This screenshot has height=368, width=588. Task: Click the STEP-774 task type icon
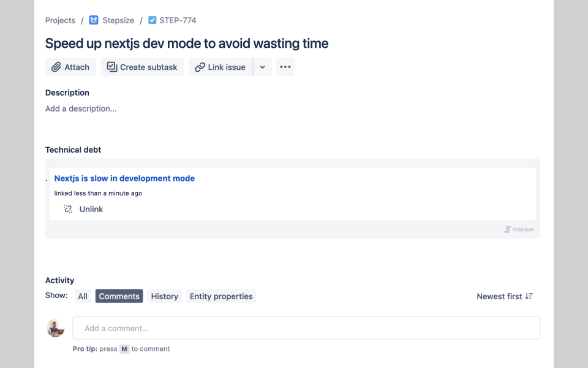pyautogui.click(x=153, y=20)
